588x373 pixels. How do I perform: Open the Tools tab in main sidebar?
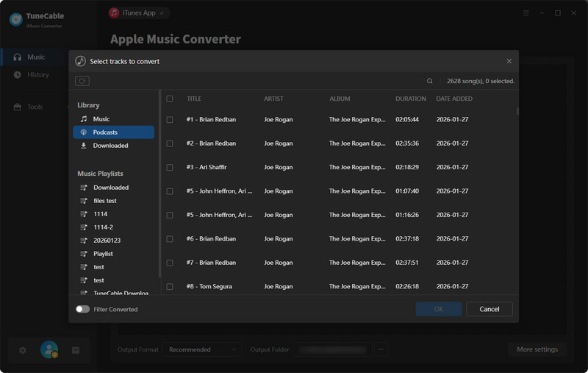(35, 107)
